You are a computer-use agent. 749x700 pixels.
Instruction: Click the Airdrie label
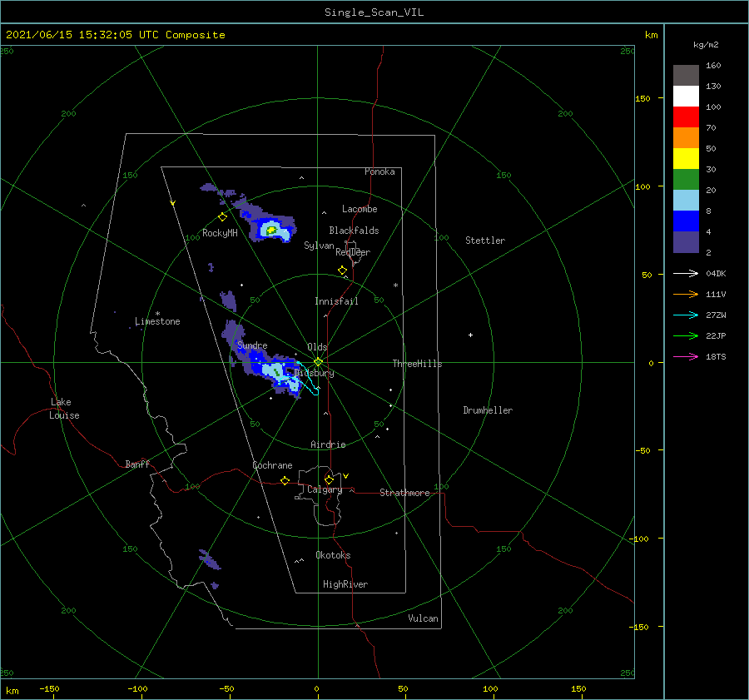328,444
